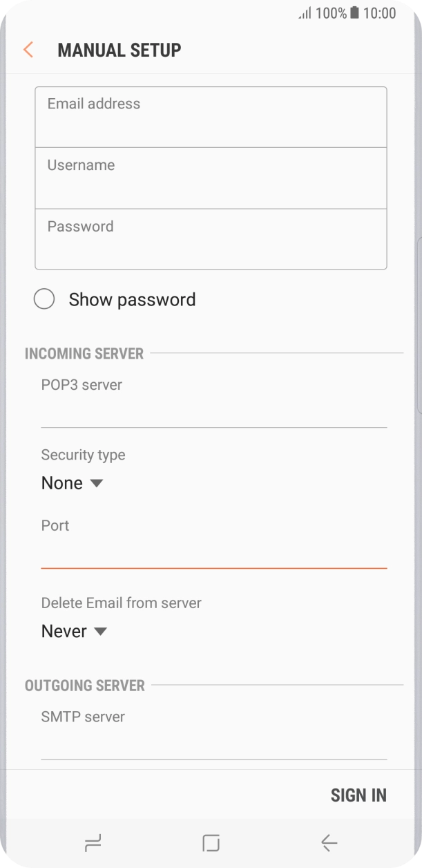Tap the Back navigation arrow at bottom
This screenshot has height=868, width=422.
pyautogui.click(x=329, y=842)
